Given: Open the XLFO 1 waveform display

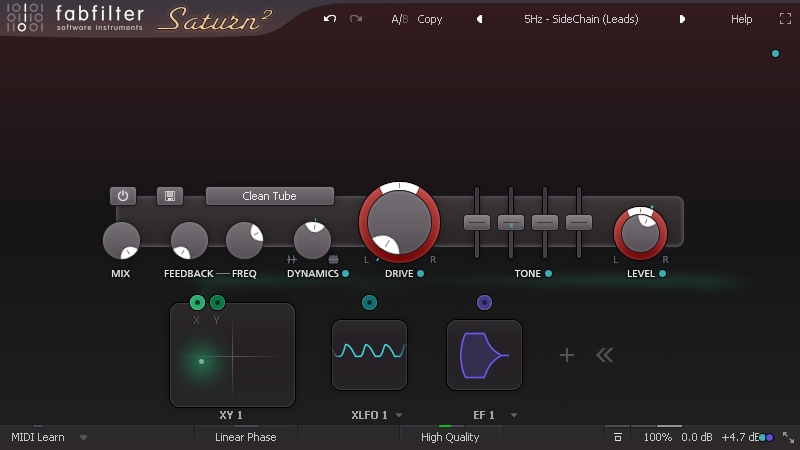Looking at the screenshot, I should pos(369,355).
